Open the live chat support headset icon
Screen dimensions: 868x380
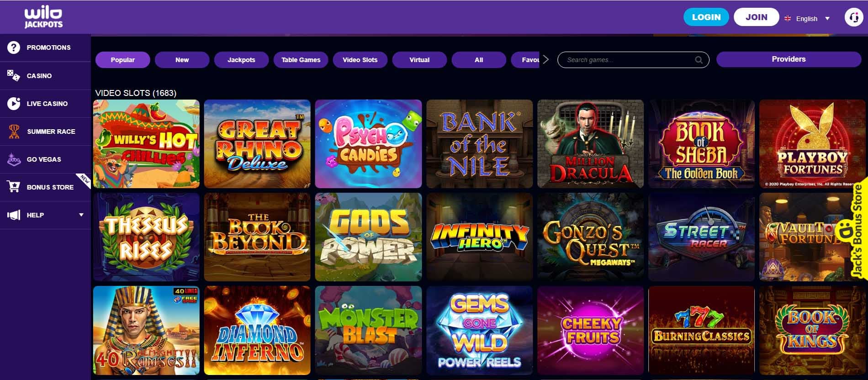(x=853, y=18)
